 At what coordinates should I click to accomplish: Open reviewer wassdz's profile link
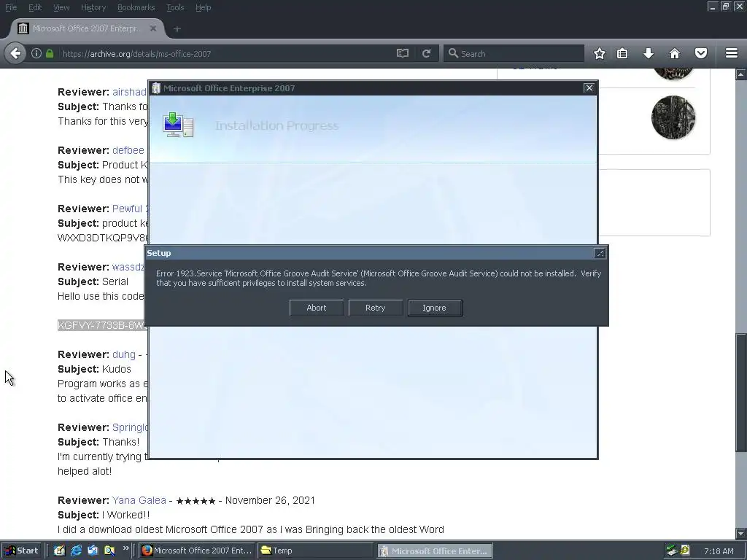click(x=128, y=267)
